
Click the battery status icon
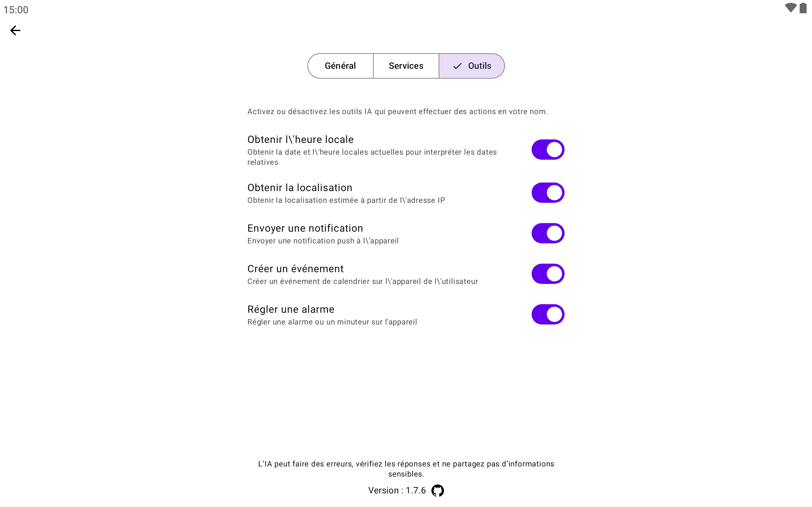802,8
